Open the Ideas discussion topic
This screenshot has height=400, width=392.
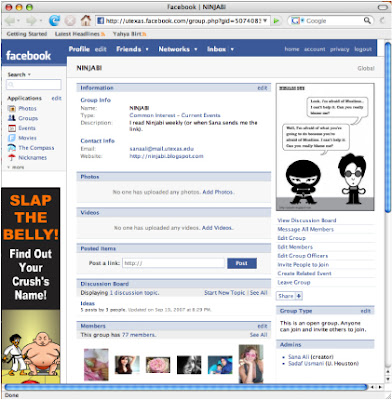88,303
